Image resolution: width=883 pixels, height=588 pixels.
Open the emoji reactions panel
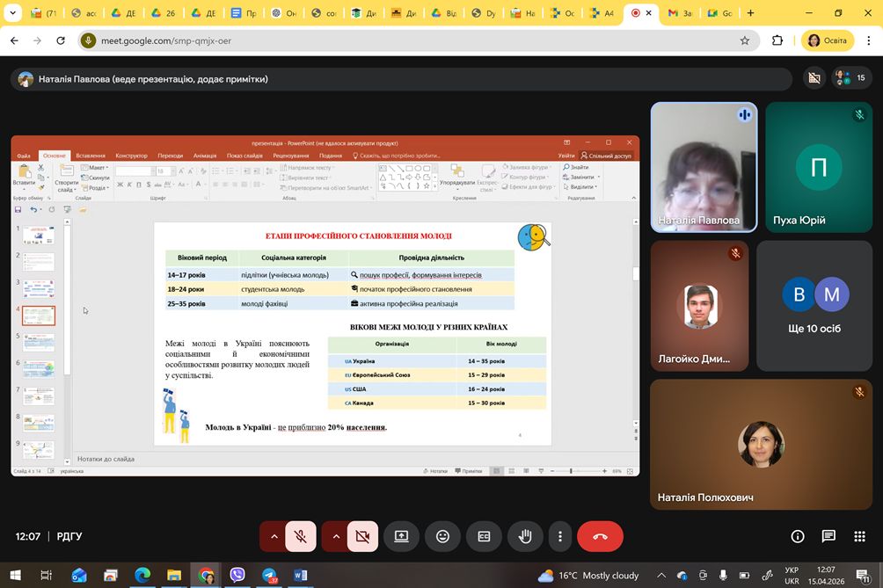(442, 536)
